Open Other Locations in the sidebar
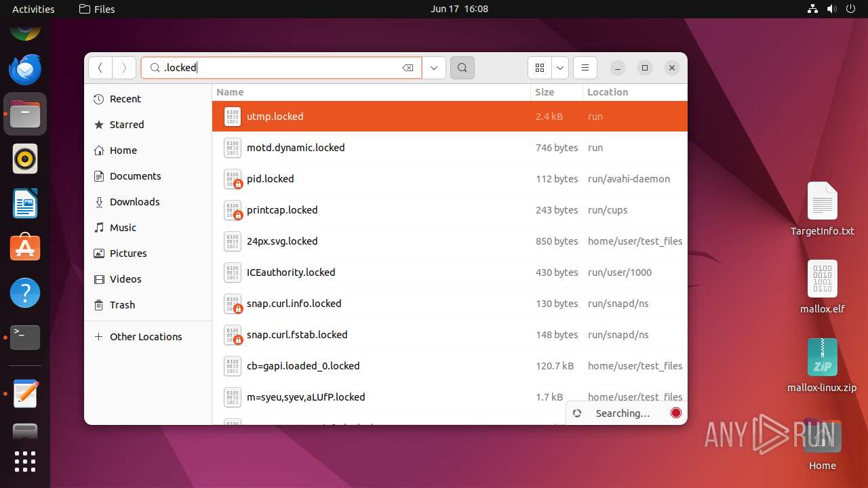 pos(148,337)
